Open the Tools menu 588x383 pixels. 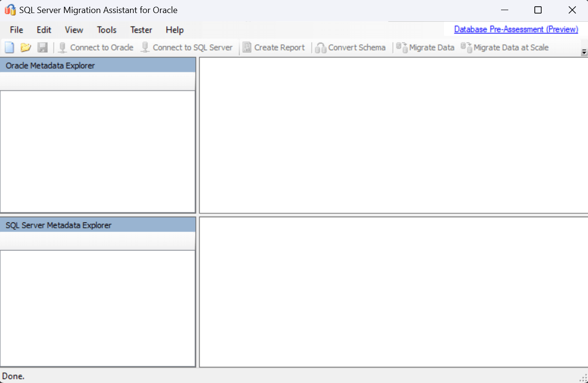click(107, 30)
